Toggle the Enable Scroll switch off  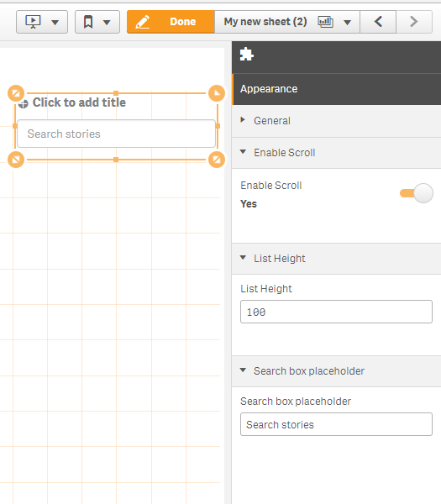[417, 193]
